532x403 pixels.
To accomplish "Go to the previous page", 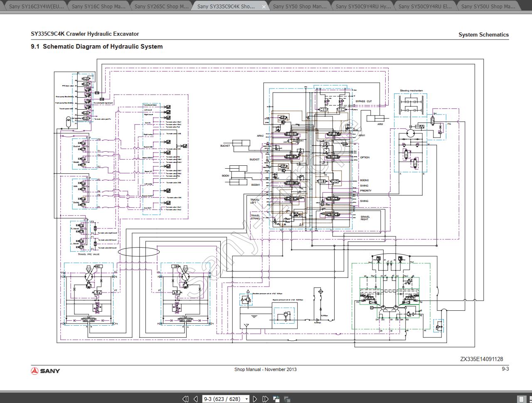I will (x=195, y=399).
